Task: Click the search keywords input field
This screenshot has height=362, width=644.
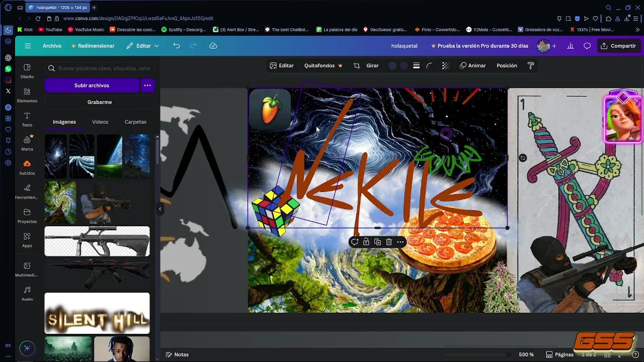Action: click(100, 68)
